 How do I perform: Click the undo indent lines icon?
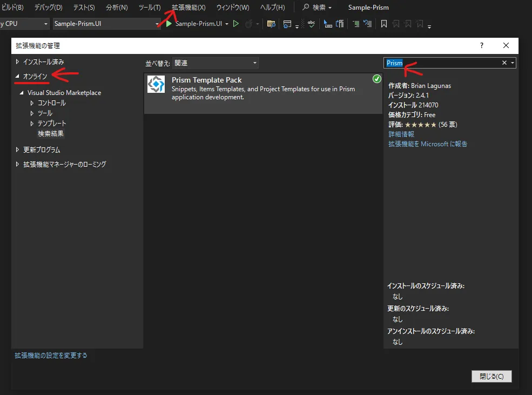click(367, 24)
